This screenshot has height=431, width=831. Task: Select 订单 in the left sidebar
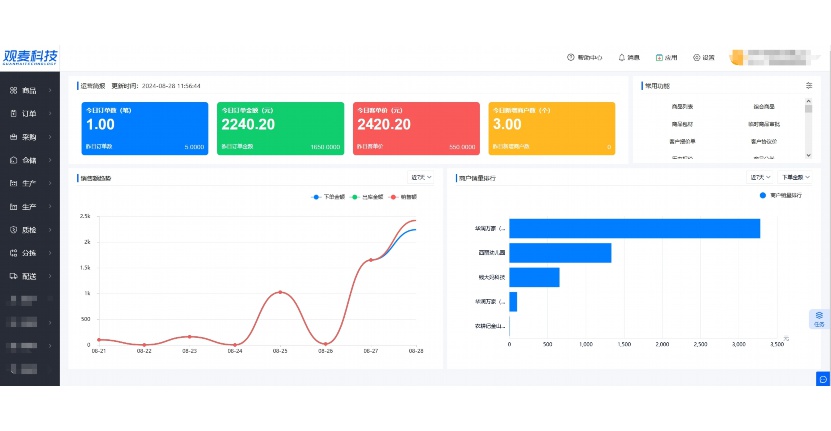tap(30, 113)
